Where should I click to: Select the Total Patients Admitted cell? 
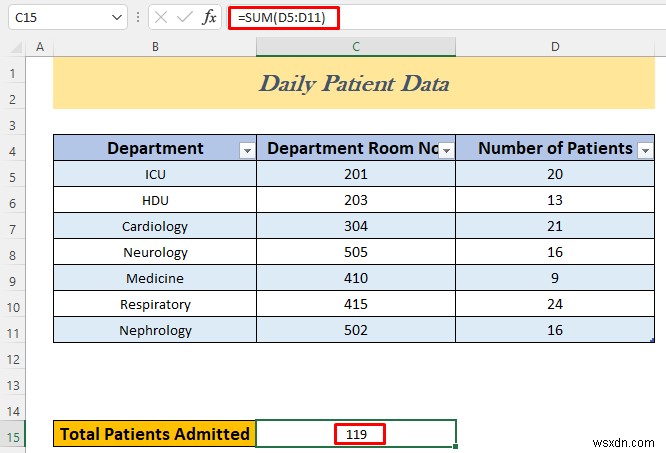pyautogui.click(x=155, y=434)
